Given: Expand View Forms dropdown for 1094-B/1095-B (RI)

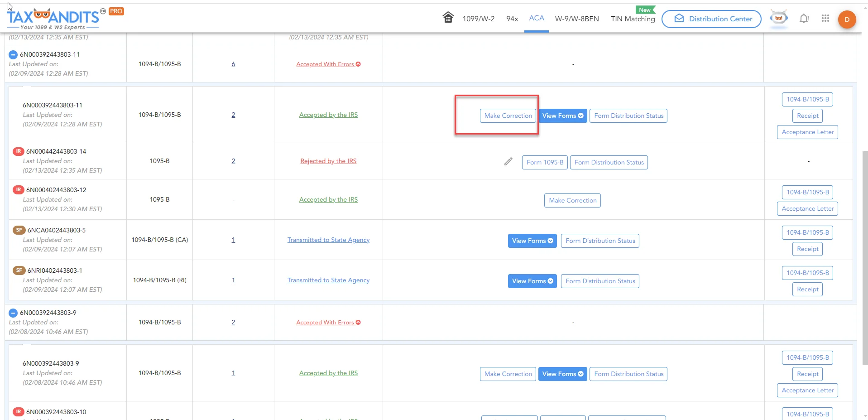Looking at the screenshot, I should pyautogui.click(x=532, y=281).
